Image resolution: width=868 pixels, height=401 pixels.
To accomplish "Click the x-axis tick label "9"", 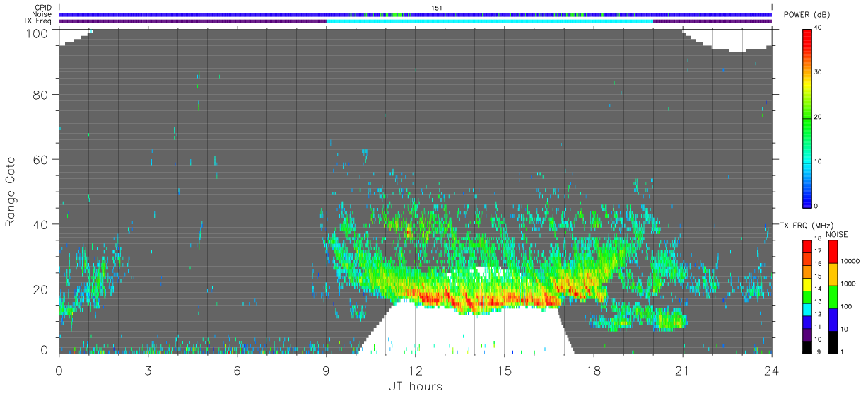I will 326,371.
